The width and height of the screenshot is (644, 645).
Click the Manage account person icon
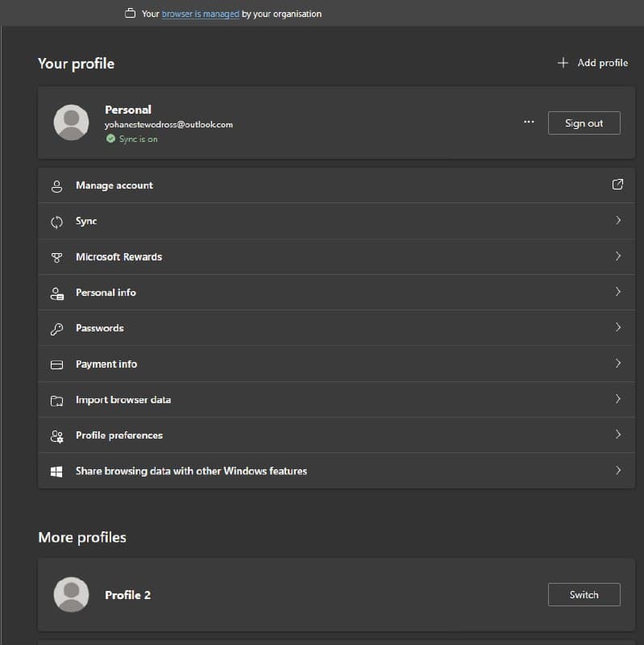tap(56, 186)
